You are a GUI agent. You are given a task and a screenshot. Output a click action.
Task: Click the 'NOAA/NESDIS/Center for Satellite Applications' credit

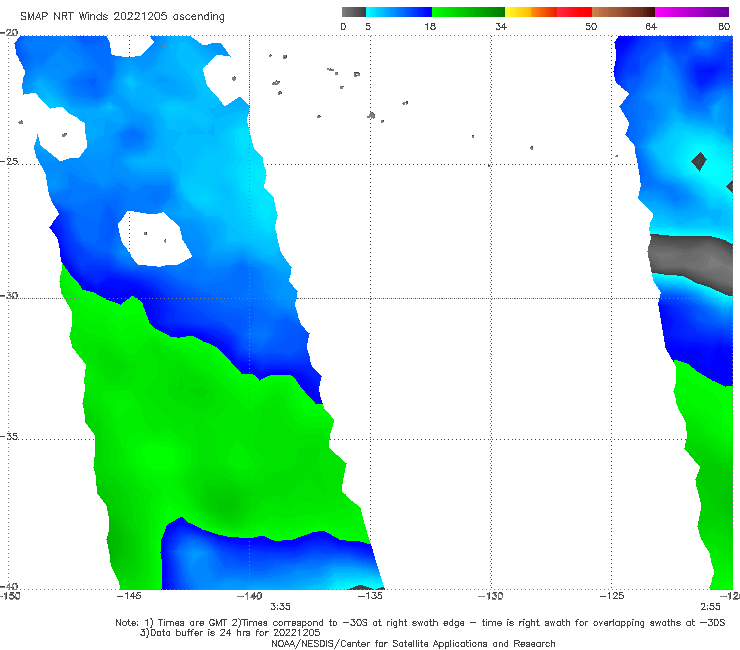click(413, 643)
